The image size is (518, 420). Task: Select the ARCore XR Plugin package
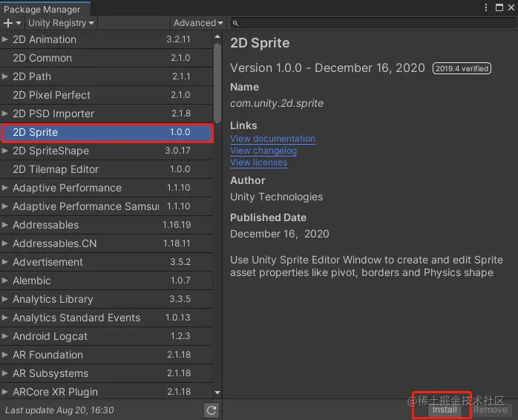tap(106, 392)
